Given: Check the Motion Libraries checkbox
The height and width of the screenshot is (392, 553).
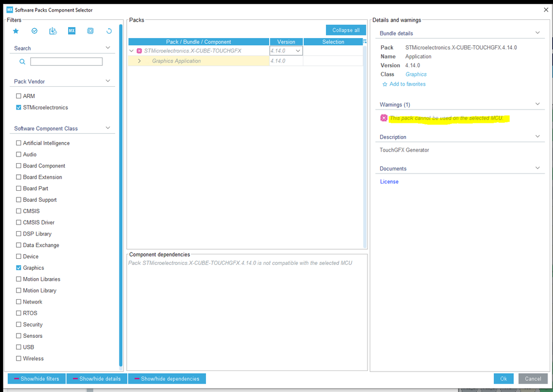Looking at the screenshot, I should [18, 279].
